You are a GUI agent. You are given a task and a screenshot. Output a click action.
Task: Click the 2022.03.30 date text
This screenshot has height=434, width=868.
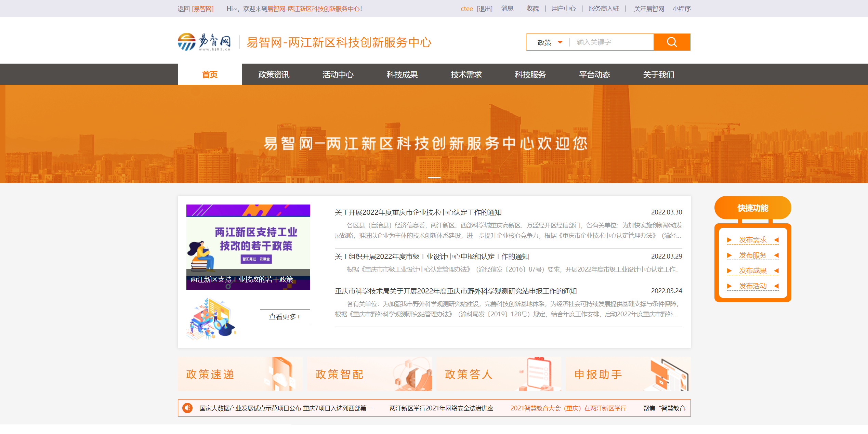(666, 212)
